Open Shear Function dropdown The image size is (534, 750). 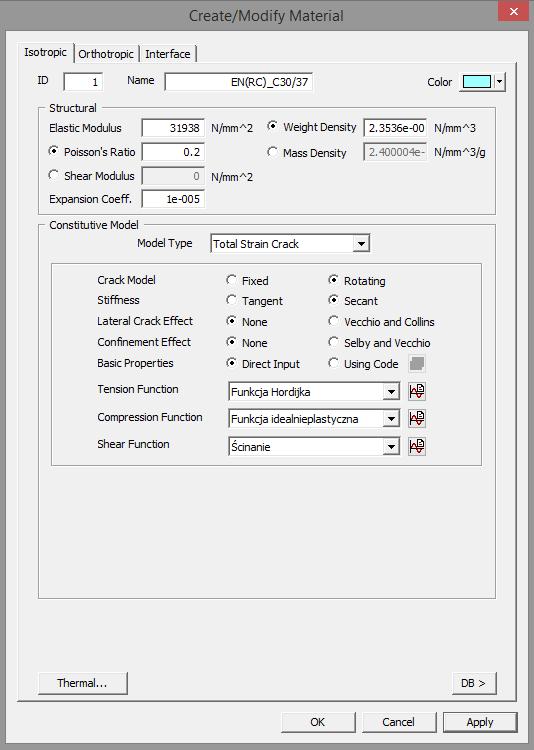pos(391,447)
